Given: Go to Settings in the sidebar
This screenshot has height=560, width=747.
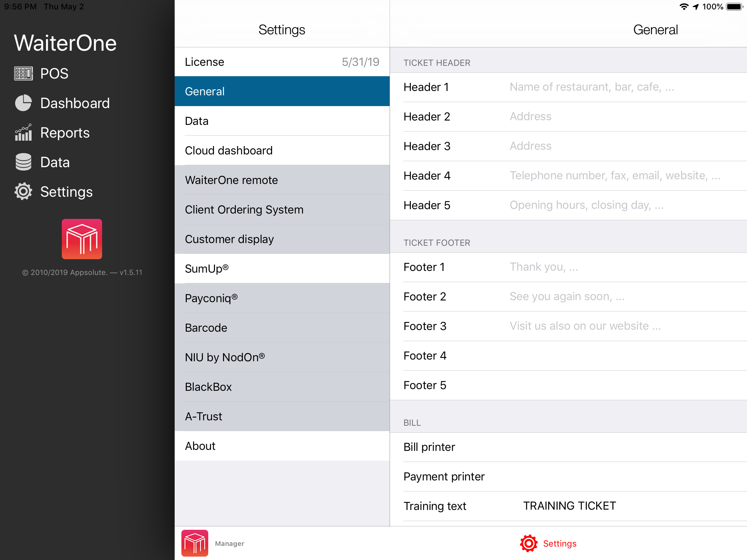Looking at the screenshot, I should 67,192.
